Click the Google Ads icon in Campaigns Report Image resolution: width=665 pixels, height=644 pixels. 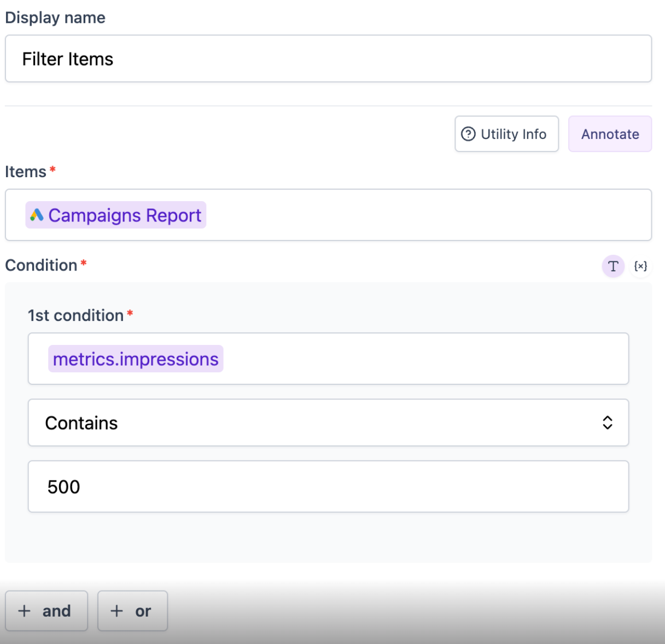click(x=37, y=215)
